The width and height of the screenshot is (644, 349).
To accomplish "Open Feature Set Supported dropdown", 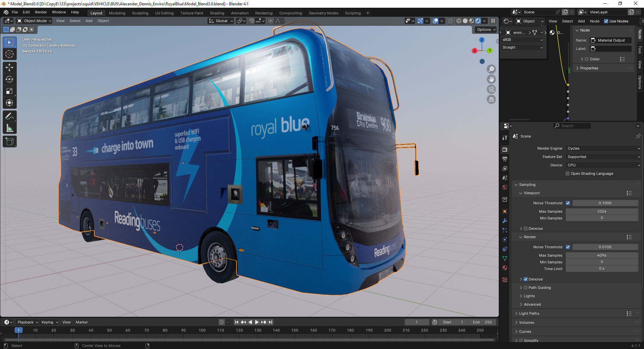I will (x=603, y=157).
